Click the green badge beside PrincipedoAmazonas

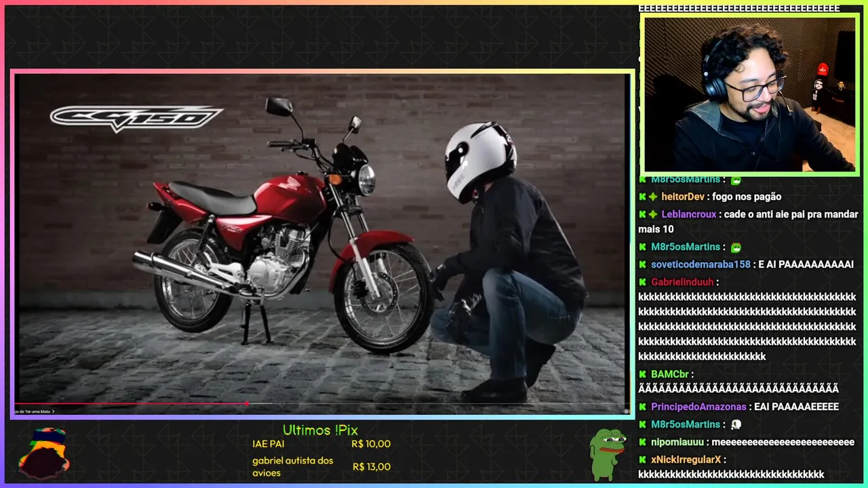pos(642,407)
